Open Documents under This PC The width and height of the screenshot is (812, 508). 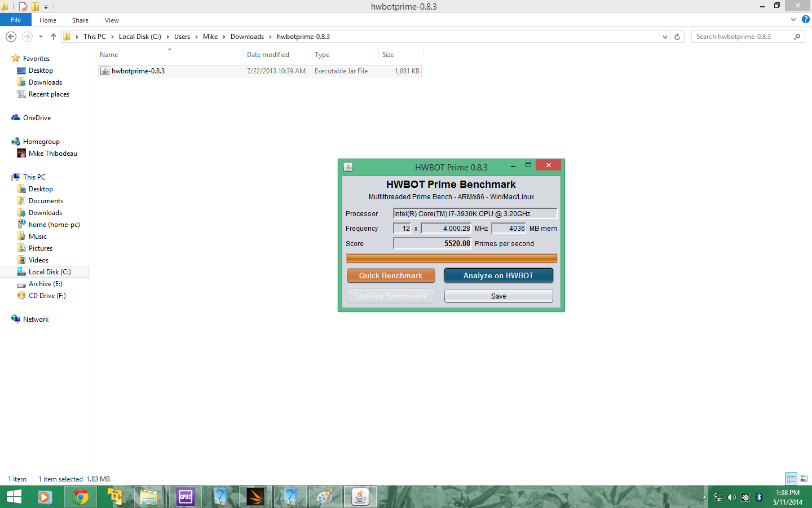[46, 201]
